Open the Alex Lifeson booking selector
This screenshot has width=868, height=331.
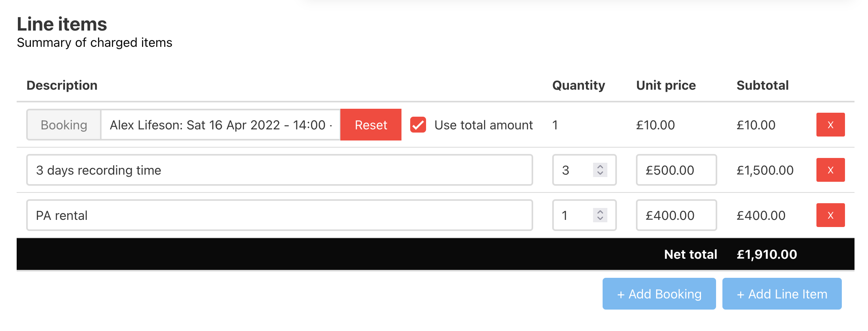(x=221, y=125)
